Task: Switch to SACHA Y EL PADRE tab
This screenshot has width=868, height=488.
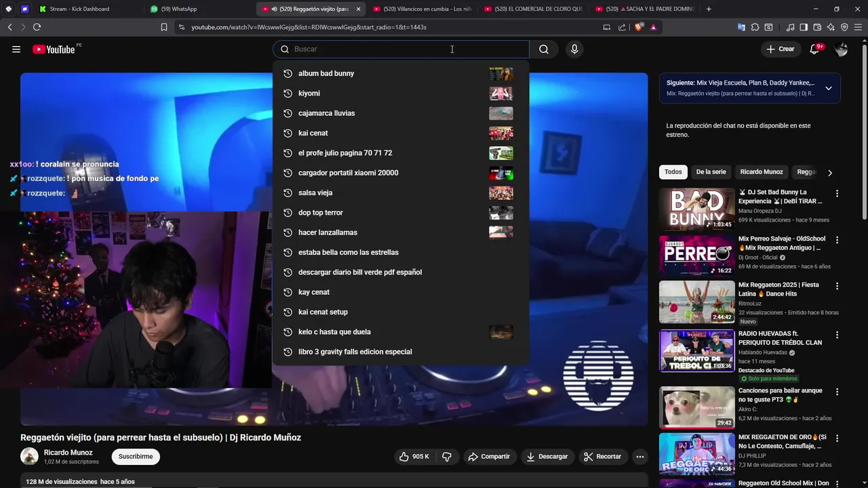Action: pos(645,9)
